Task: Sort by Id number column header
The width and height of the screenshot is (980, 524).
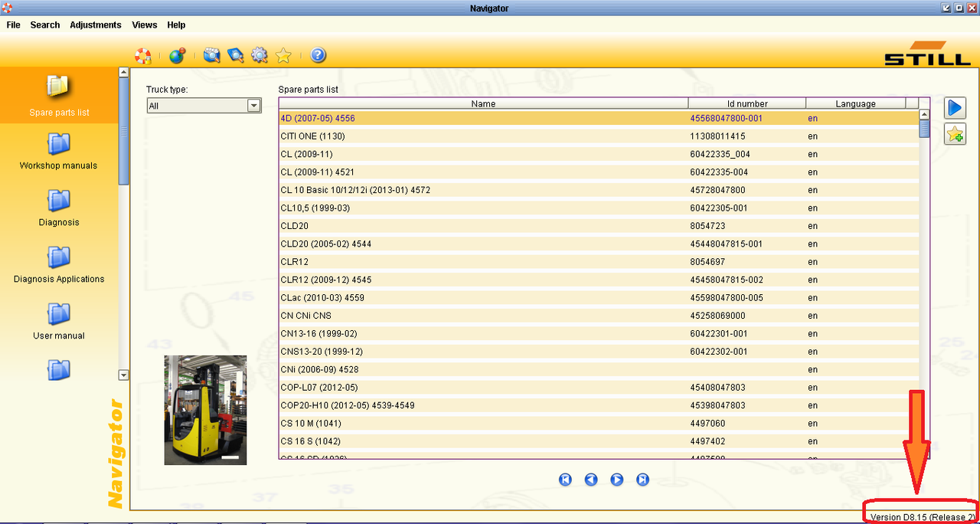Action: [747, 103]
